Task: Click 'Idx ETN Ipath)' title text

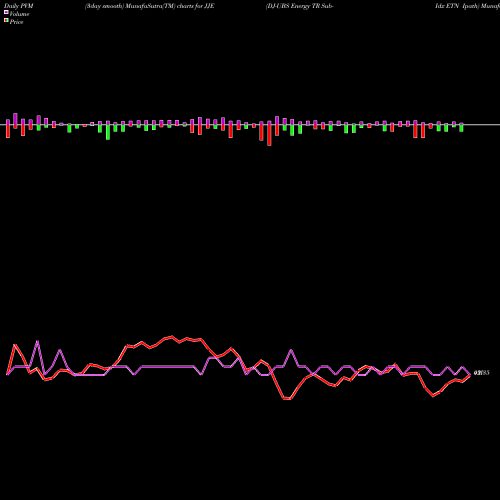Action: (457, 6)
